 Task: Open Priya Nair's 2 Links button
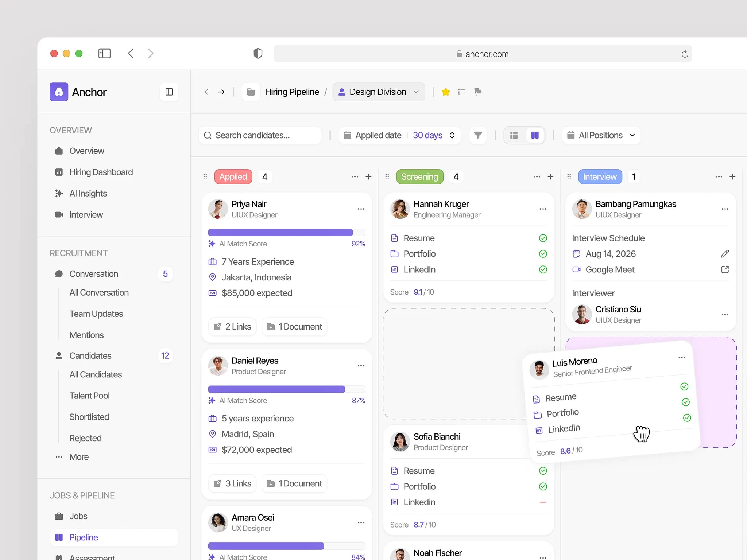coord(232,327)
